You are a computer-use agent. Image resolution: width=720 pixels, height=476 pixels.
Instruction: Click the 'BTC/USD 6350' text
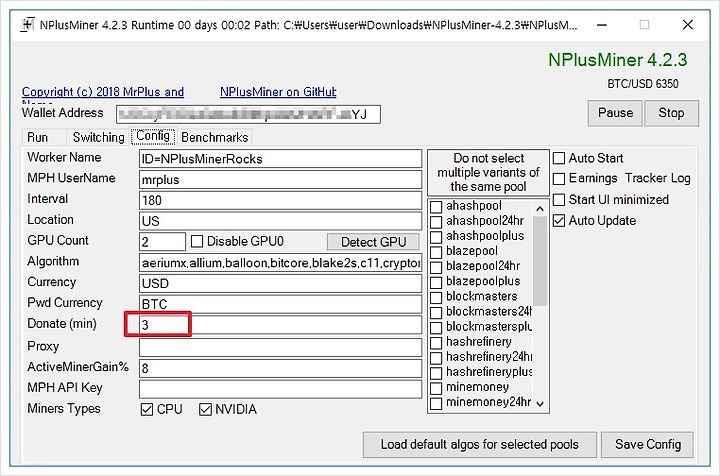click(x=642, y=84)
